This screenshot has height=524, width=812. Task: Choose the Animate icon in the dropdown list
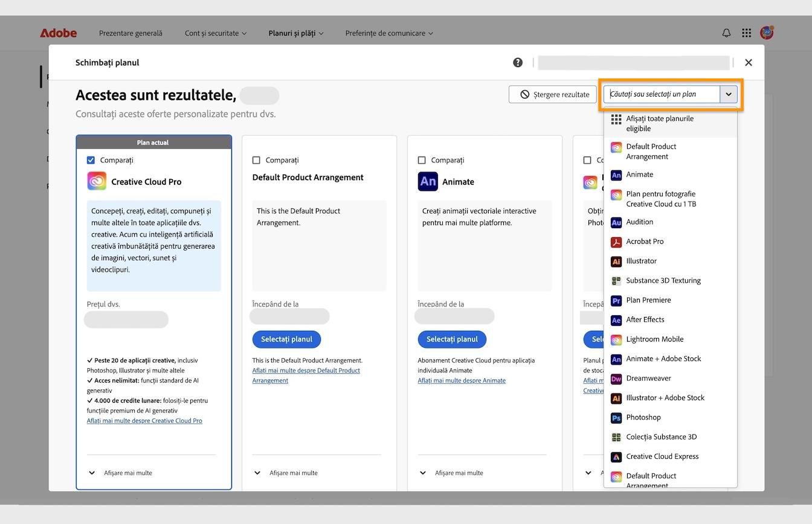[616, 175]
